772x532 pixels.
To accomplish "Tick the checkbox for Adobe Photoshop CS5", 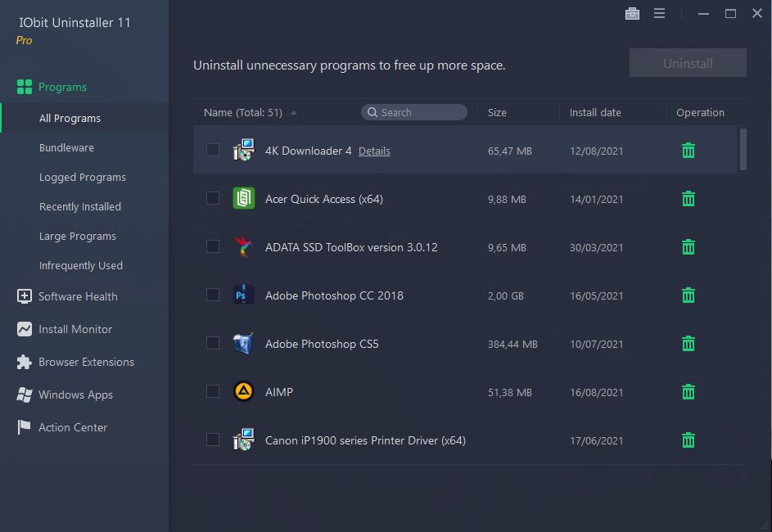I will pos(213,343).
